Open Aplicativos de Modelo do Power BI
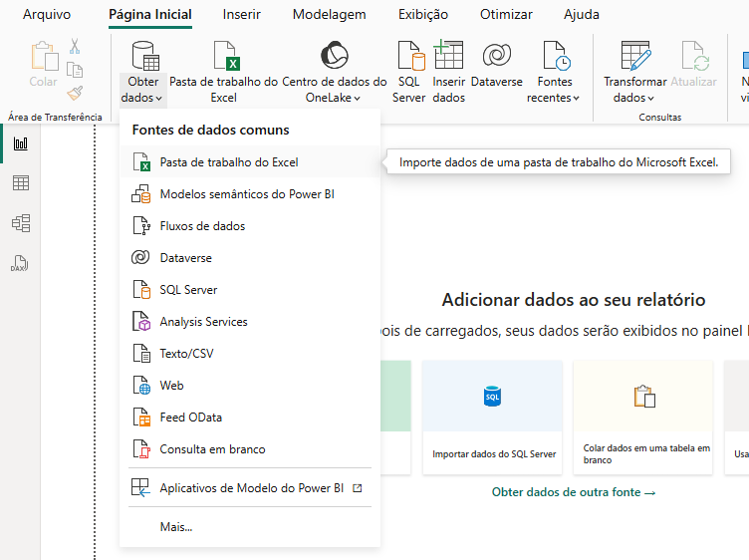 pos(250,488)
